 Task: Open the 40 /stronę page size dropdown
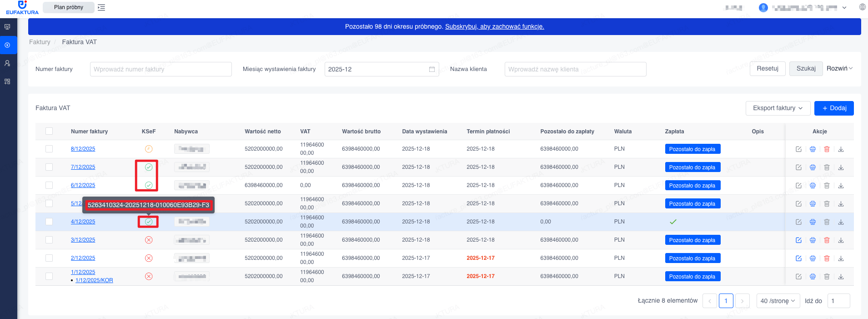778,301
